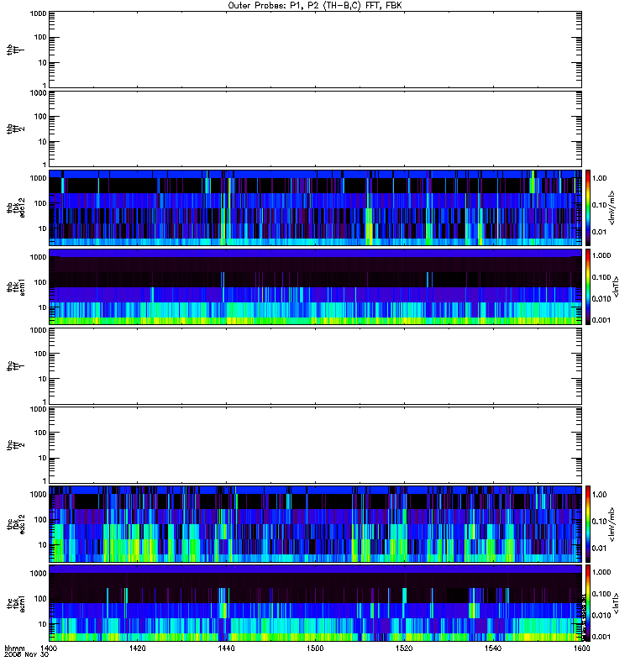Viewport: 630px width, 672px height.
Task: Click the '1600' time axis label
Action: coord(581,648)
